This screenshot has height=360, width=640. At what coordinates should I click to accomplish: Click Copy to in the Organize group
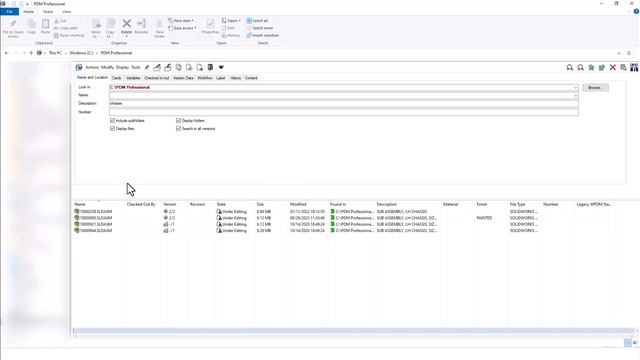pyautogui.click(x=110, y=29)
